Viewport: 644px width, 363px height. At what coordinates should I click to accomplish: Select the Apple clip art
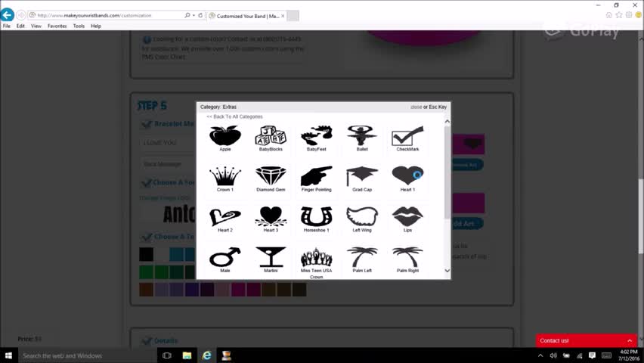(x=224, y=136)
